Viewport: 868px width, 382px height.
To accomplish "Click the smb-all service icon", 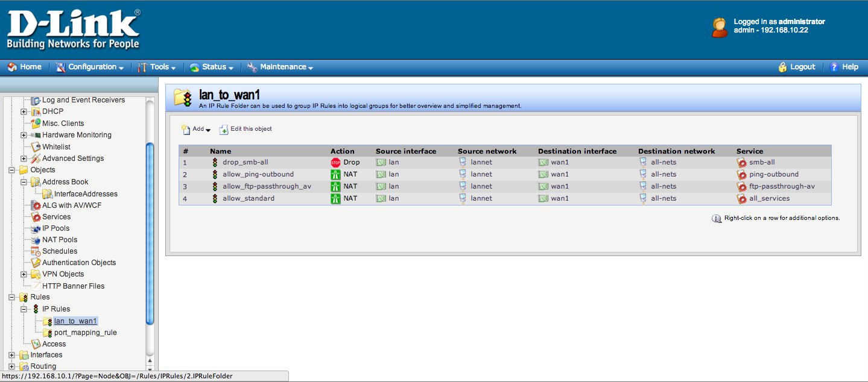I will pos(741,163).
